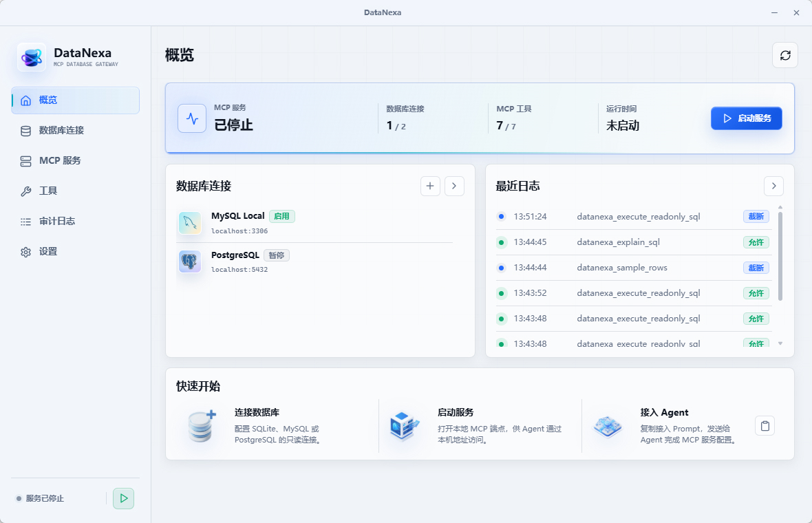Viewport: 812px width, 523px height.
Task: Open log entry at 13:51:24
Action: tap(633, 217)
